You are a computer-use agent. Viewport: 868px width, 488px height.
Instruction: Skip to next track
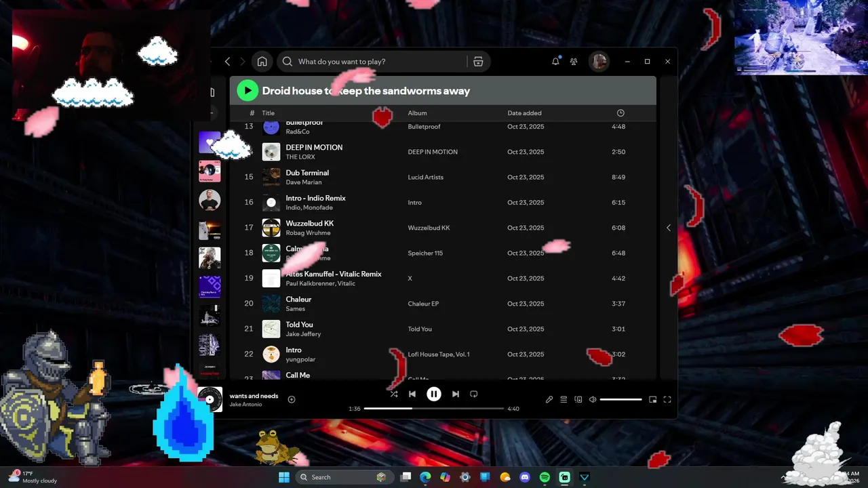pos(456,394)
